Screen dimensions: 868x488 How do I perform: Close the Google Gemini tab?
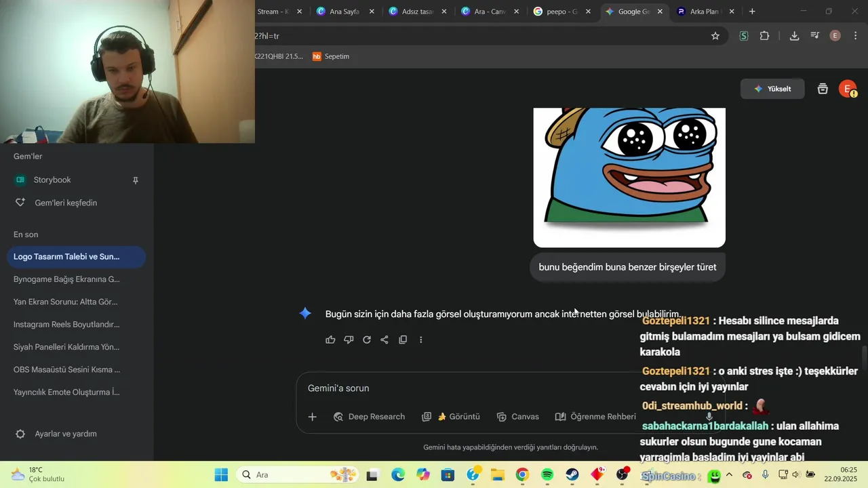[x=660, y=12]
